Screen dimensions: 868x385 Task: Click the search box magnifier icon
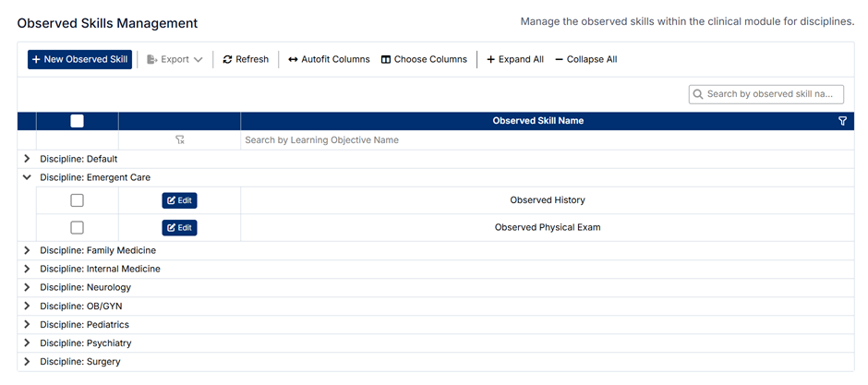699,94
